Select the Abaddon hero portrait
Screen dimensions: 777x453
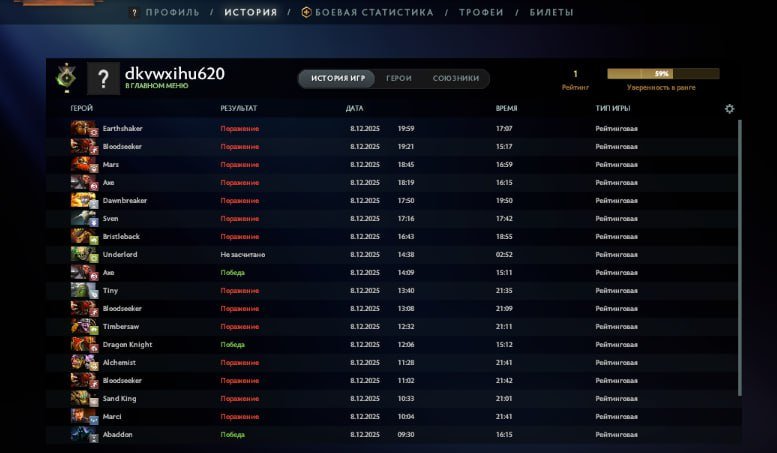pos(84,435)
